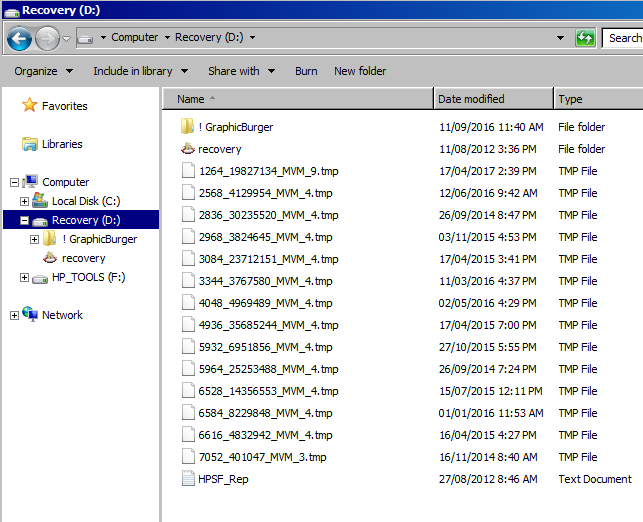Open Include in library menu

(141, 71)
